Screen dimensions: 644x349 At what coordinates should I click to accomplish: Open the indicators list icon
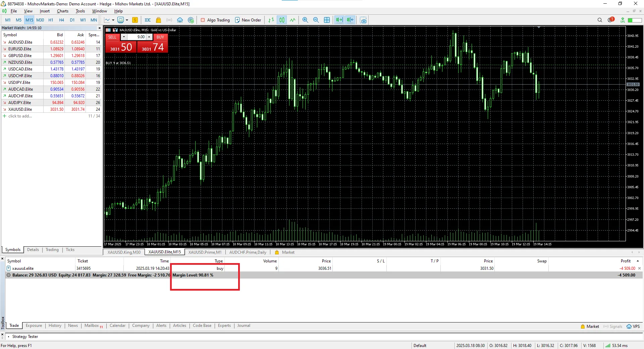(x=121, y=20)
